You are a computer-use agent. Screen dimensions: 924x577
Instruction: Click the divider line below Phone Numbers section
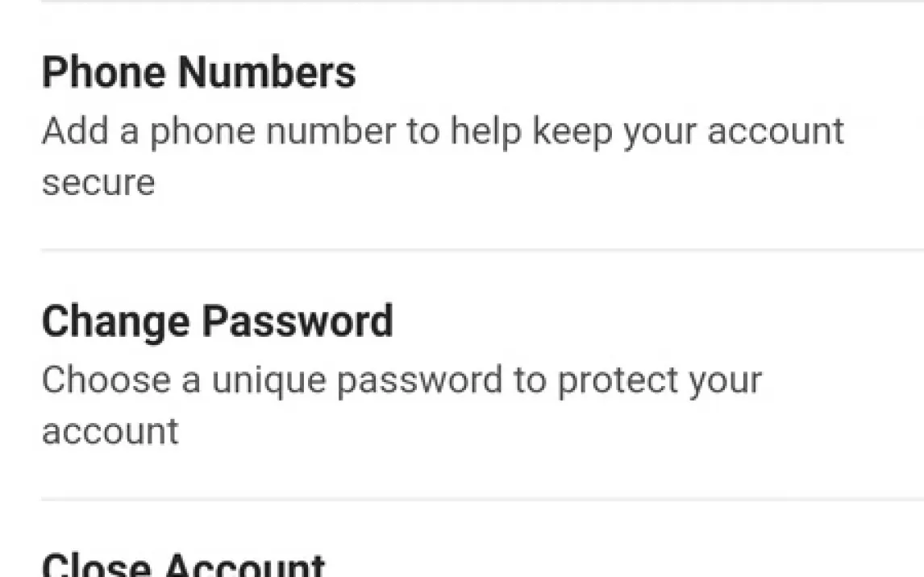(x=482, y=250)
